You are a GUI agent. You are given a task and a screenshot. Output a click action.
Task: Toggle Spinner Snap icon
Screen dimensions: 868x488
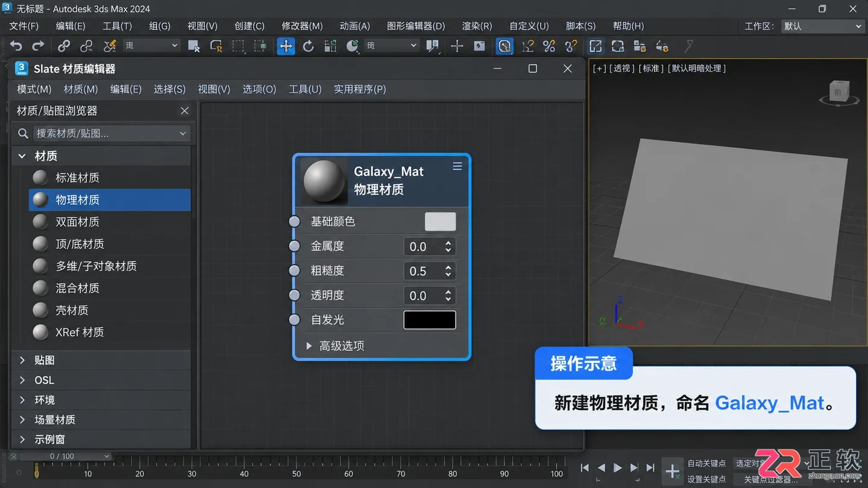tap(570, 46)
